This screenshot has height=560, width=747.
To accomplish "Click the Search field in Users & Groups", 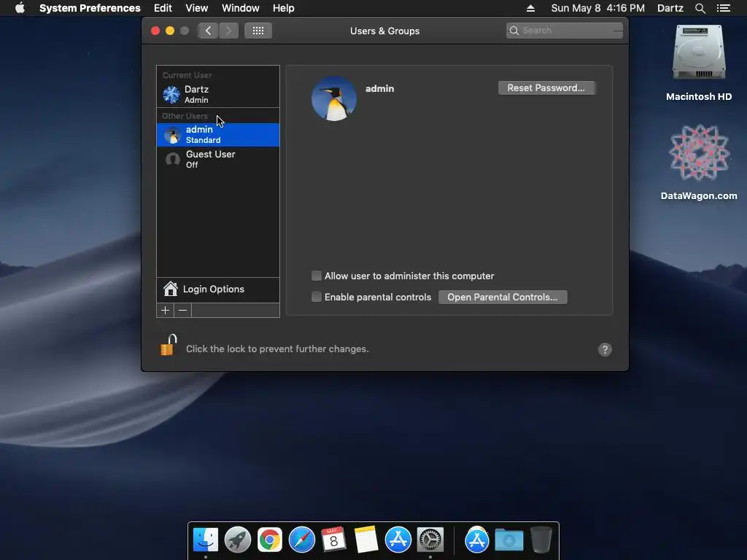I will (x=565, y=31).
